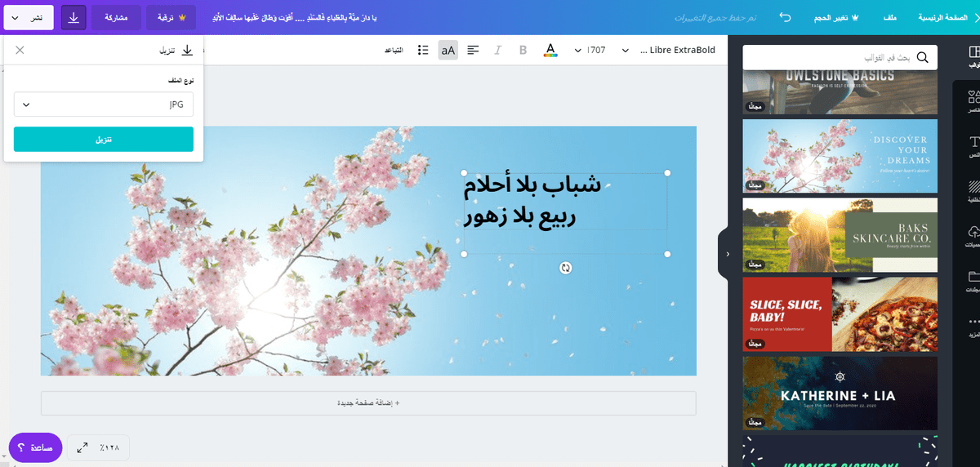This screenshot has height=467, width=980.
Task: Open the Text sidebar panel
Action: click(973, 147)
